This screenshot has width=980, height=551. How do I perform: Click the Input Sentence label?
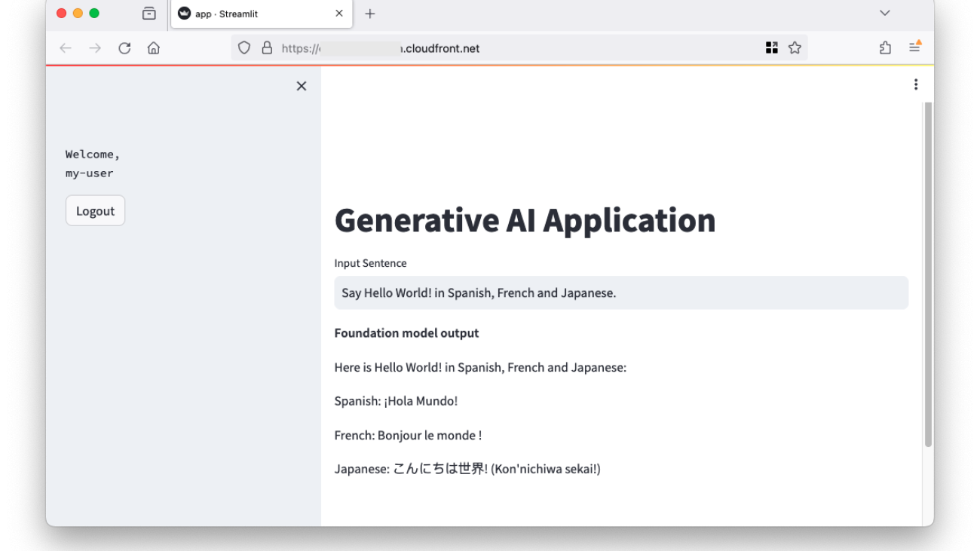point(370,263)
